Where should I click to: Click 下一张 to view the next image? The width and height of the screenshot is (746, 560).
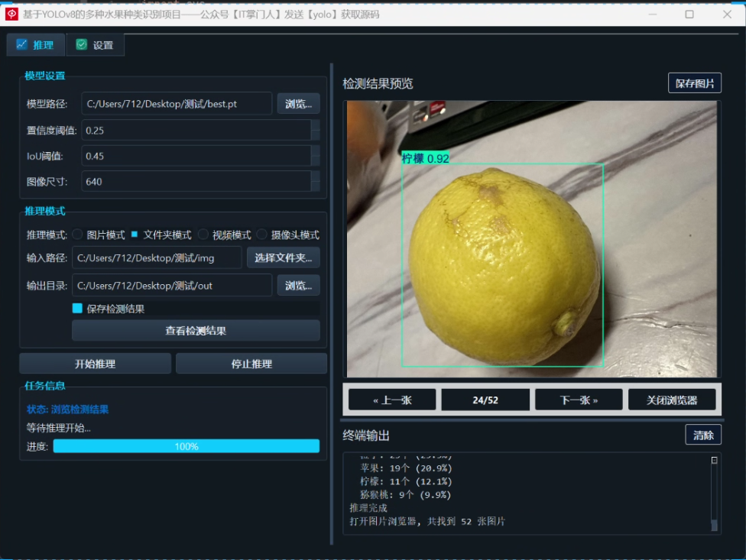point(578,399)
